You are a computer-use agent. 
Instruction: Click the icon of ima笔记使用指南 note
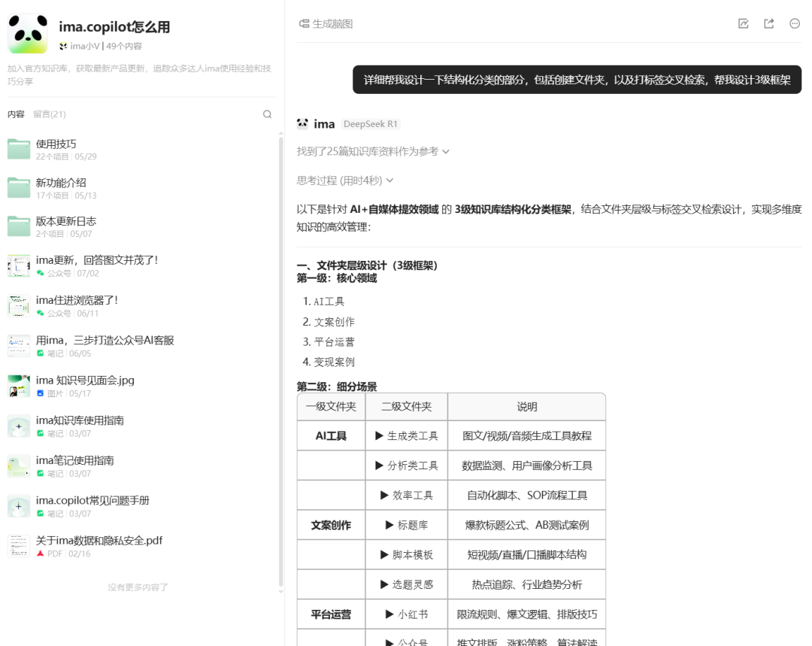point(19,466)
